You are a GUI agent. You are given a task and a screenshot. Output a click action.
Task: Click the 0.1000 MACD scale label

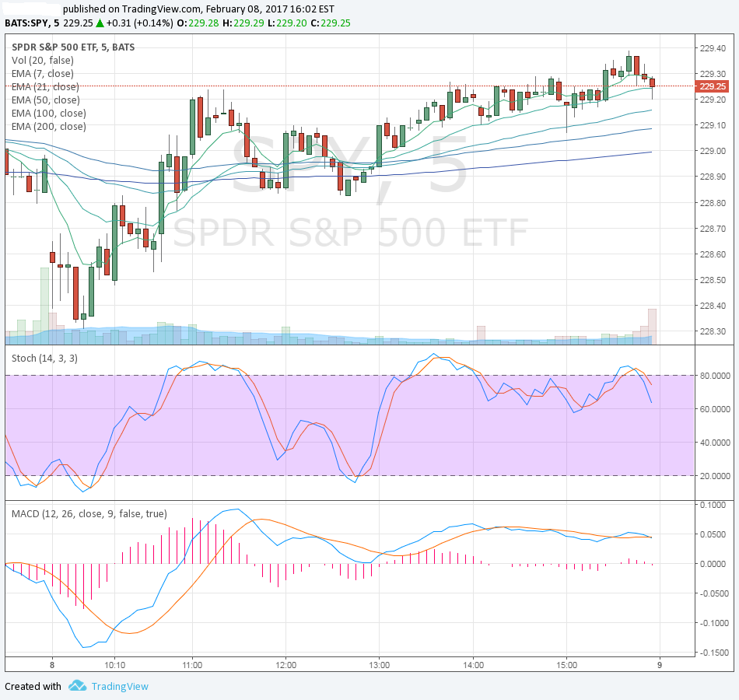pyautogui.click(x=713, y=505)
